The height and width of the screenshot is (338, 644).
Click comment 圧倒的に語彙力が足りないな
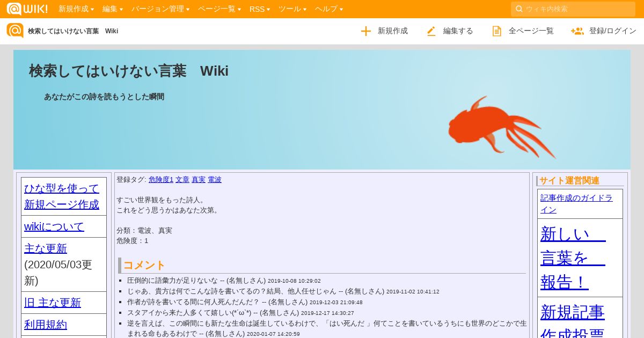173,281
